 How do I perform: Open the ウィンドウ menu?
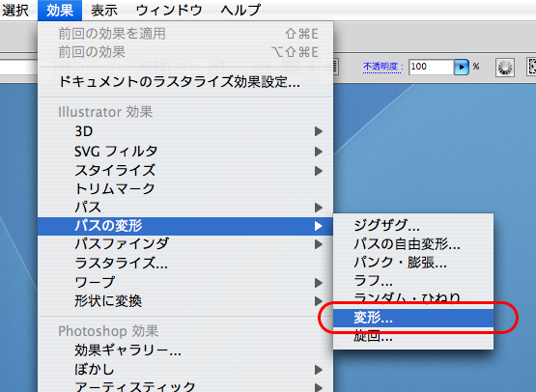[168, 11]
